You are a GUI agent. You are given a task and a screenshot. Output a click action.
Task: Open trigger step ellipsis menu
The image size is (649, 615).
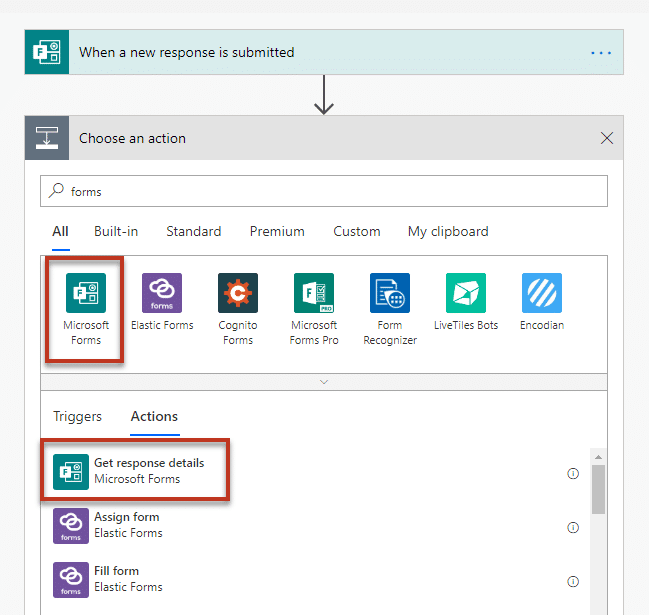point(601,53)
